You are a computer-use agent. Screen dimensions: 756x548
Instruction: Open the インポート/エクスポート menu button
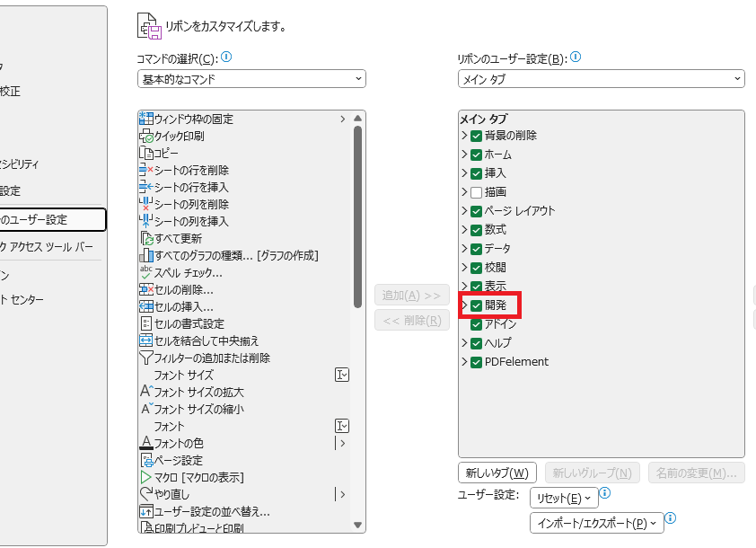pyautogui.click(x=594, y=522)
